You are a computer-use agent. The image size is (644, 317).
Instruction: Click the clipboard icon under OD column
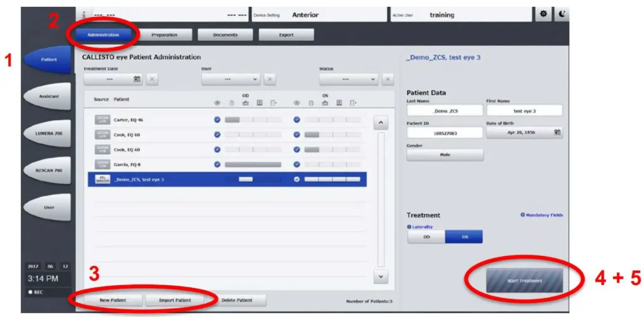[x=231, y=103]
